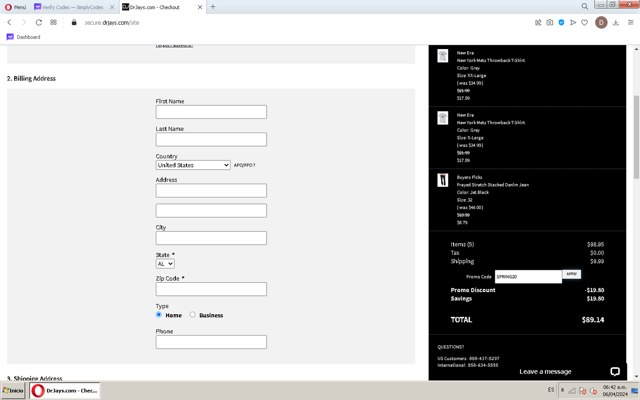Click the First Name field
Viewport: 640px width, 400px height.
(x=211, y=112)
